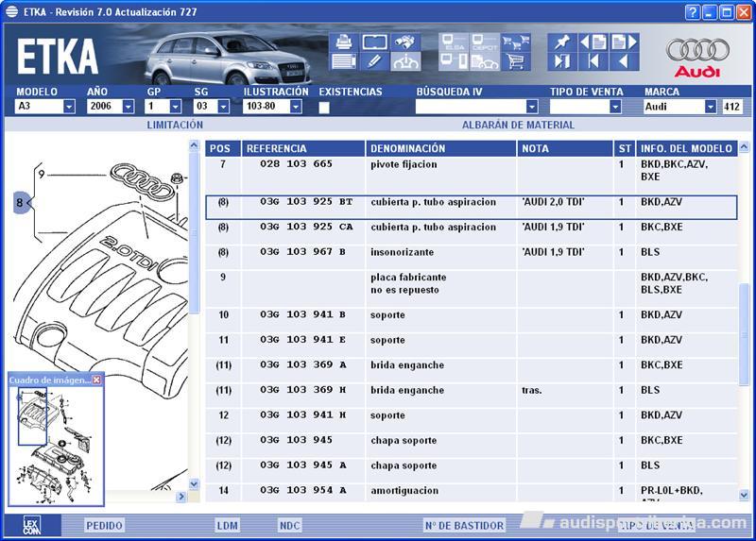Open the ELSA link icon

[x=454, y=42]
